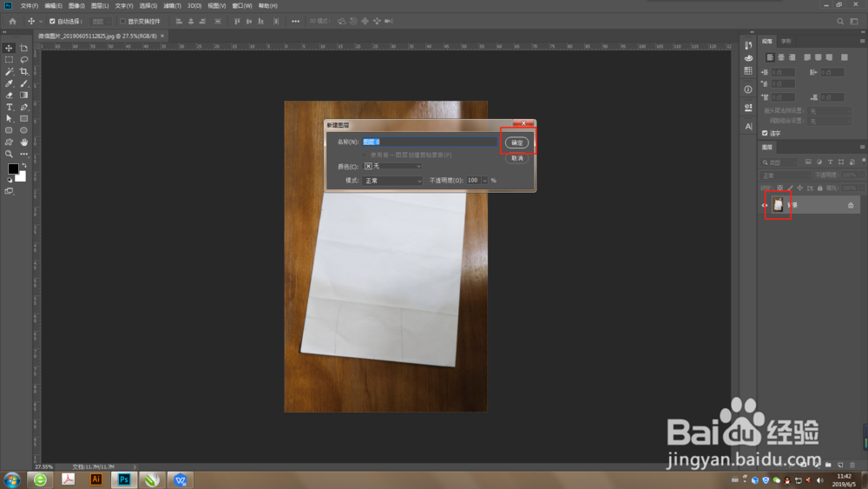Select the Rectangle shape tool
The height and width of the screenshot is (489, 868).
pos(23,118)
